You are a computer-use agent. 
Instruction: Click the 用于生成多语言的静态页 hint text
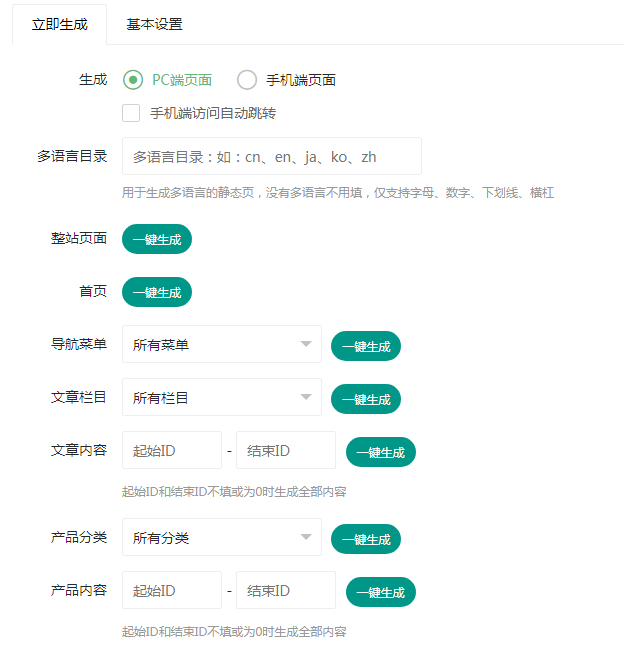click(338, 193)
